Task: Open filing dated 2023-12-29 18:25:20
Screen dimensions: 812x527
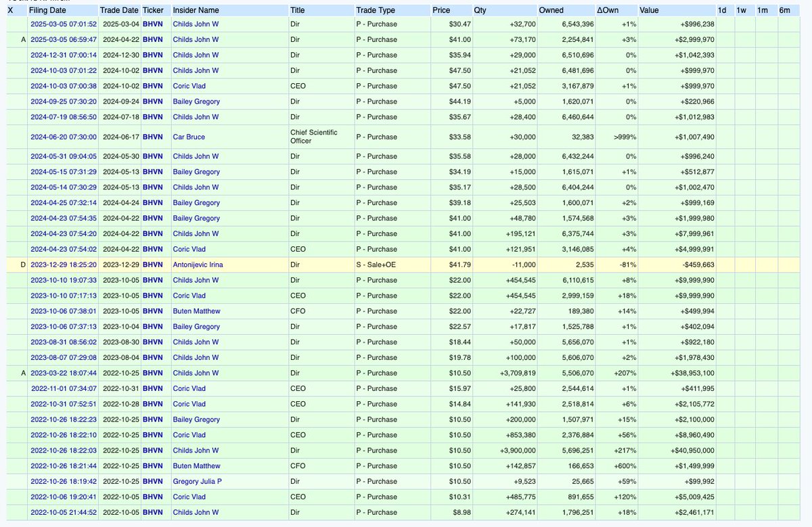Action: pyautogui.click(x=64, y=265)
